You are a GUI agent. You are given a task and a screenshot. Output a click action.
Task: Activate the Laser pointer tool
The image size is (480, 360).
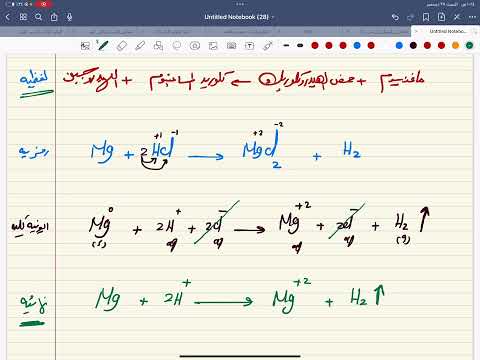coord(268,46)
